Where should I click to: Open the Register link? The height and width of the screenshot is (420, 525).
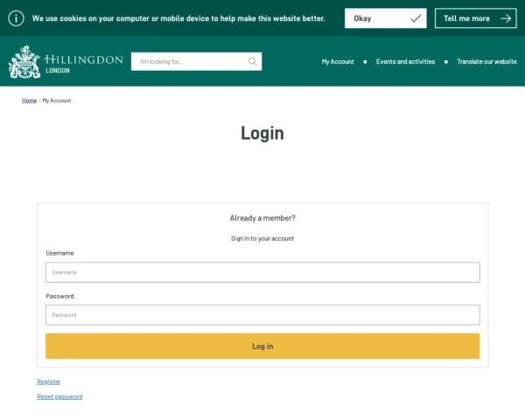click(x=48, y=381)
